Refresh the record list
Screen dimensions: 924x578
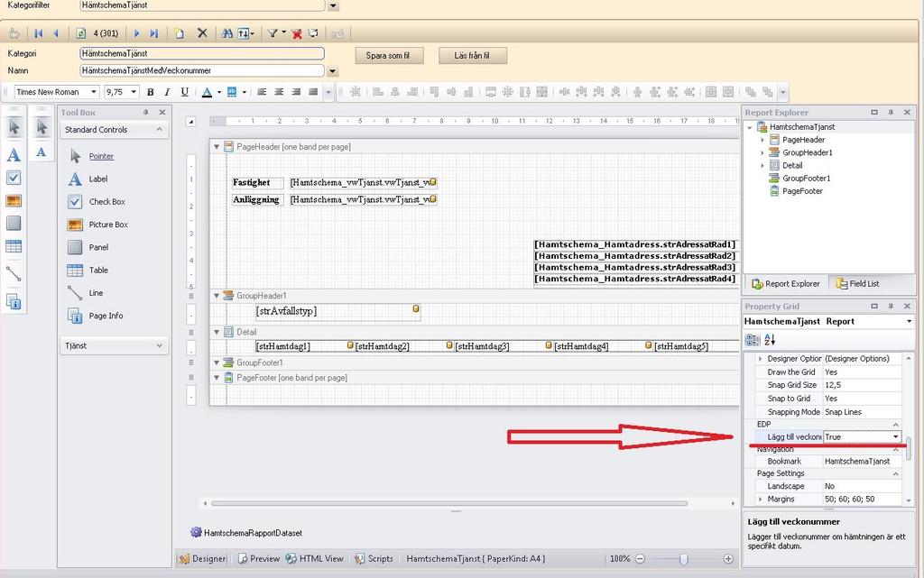81,33
